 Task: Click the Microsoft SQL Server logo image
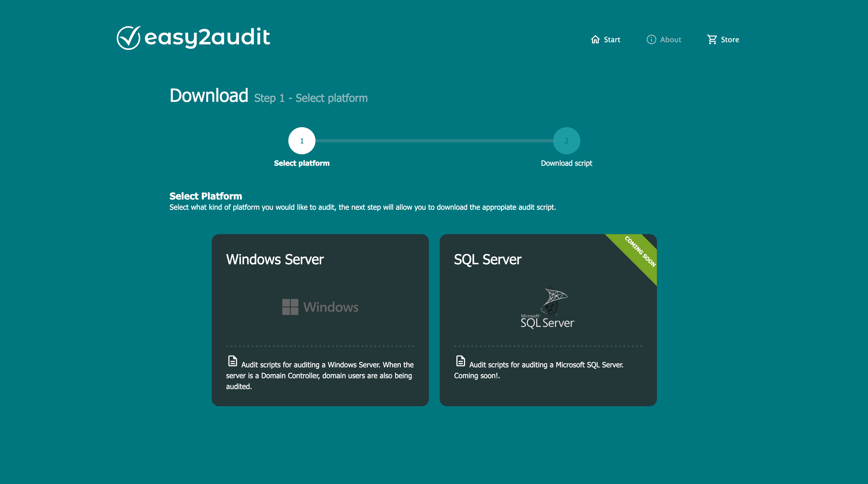pos(548,307)
